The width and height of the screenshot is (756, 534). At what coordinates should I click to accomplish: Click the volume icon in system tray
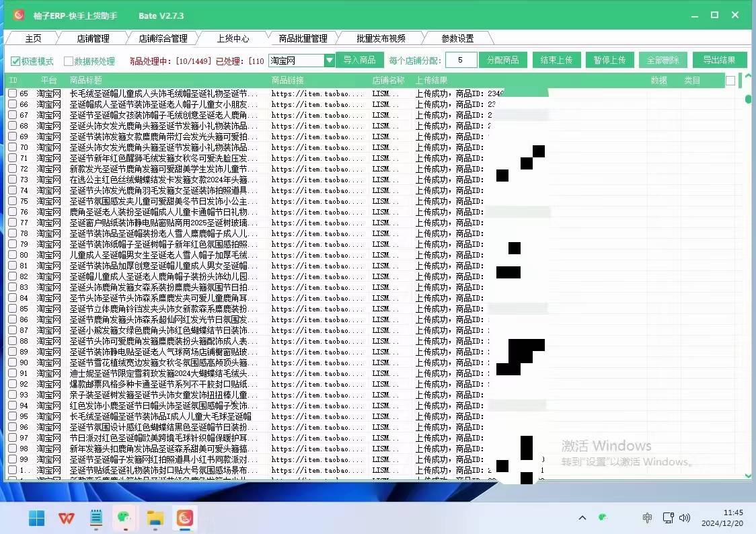(685, 518)
